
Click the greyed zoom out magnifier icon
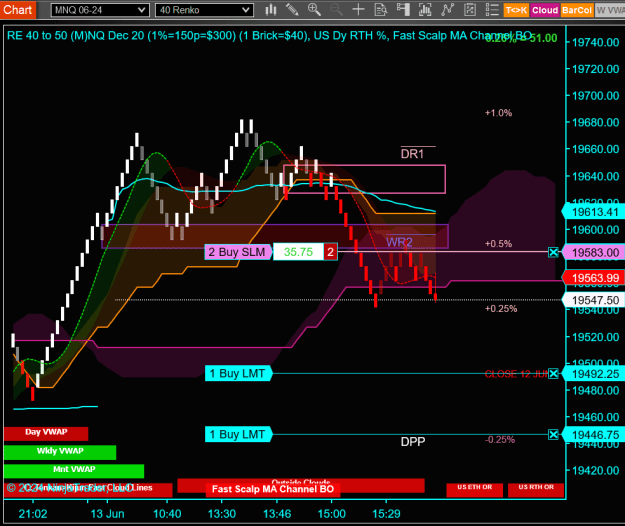pyautogui.click(x=336, y=10)
